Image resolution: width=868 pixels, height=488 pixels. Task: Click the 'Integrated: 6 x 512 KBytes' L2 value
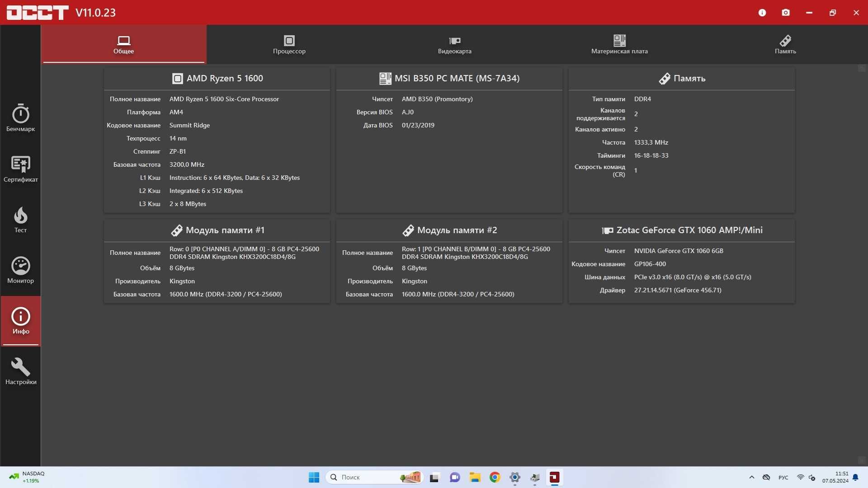pos(206,191)
